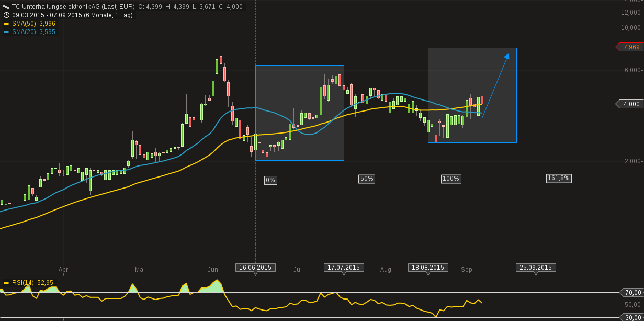The image size is (644, 321).
Task: Click the 25.09.2015 date marker
Action: pos(536,268)
